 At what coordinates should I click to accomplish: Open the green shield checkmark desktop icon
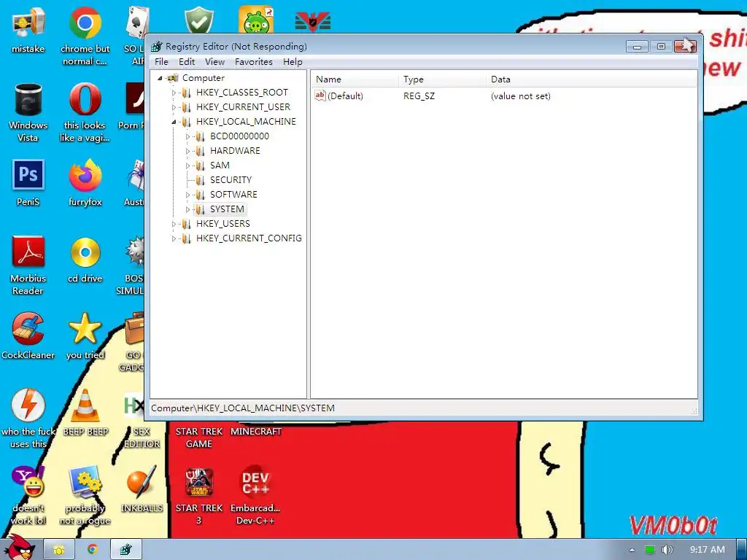coord(198,20)
